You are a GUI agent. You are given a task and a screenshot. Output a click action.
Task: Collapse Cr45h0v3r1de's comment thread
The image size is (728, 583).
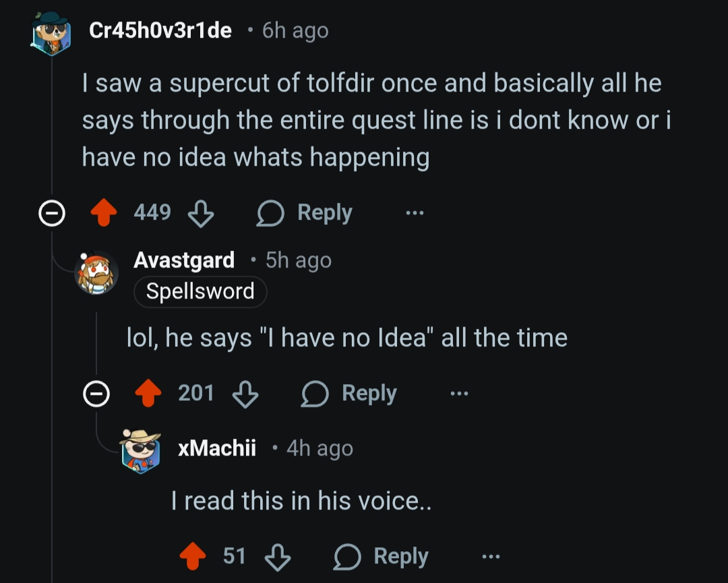51,214
